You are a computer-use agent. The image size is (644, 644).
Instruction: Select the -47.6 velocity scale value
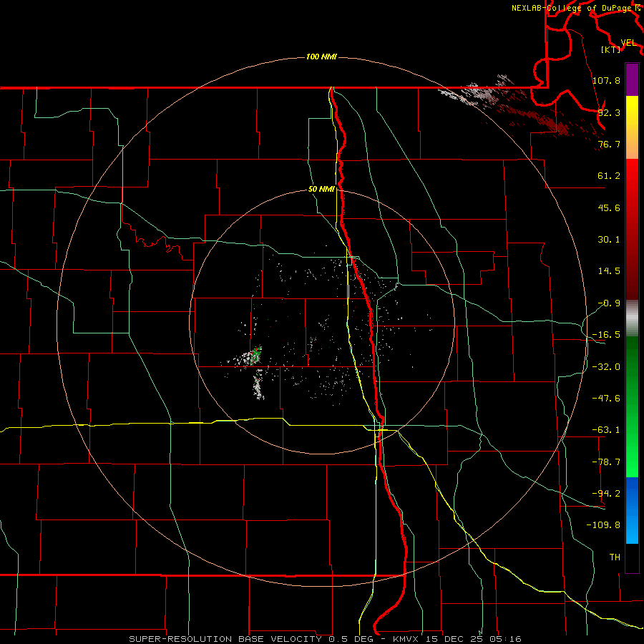(x=606, y=399)
